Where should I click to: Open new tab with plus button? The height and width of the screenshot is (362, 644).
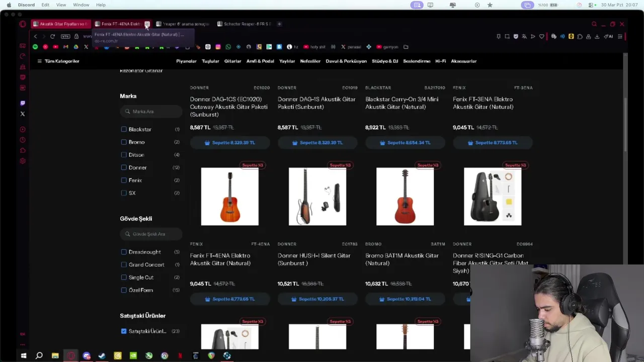pyautogui.click(x=280, y=24)
